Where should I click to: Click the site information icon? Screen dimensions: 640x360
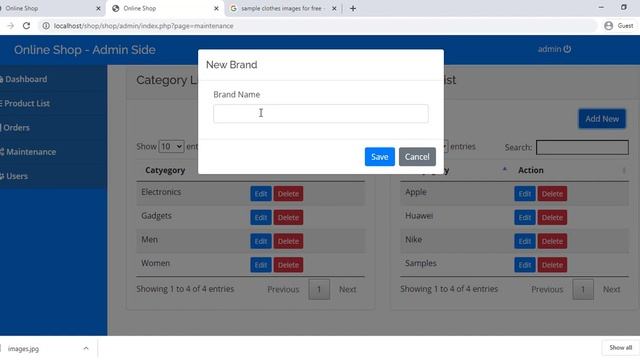tap(46, 26)
